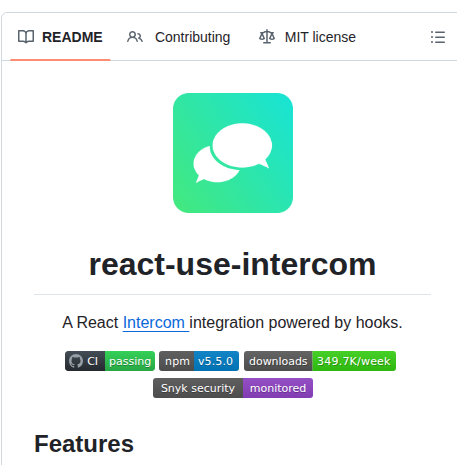Open the outline table-of-contents icon
The image size is (457, 465).
(438, 37)
